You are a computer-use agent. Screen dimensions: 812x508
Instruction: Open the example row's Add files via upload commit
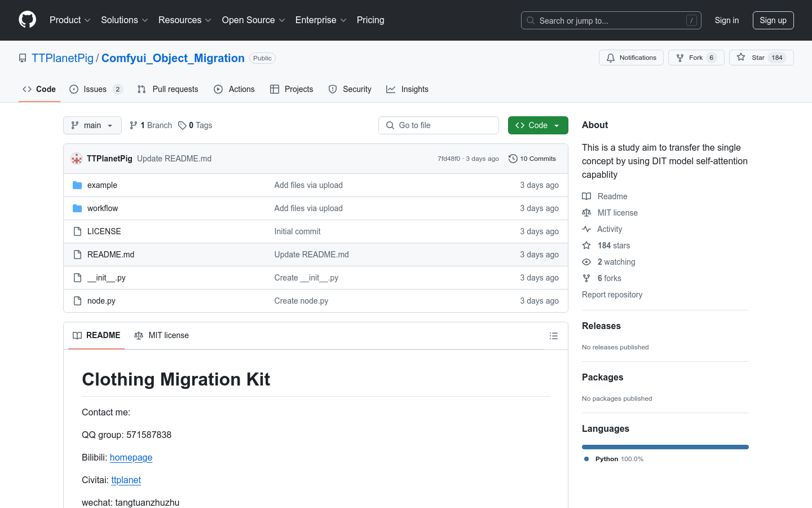point(308,185)
